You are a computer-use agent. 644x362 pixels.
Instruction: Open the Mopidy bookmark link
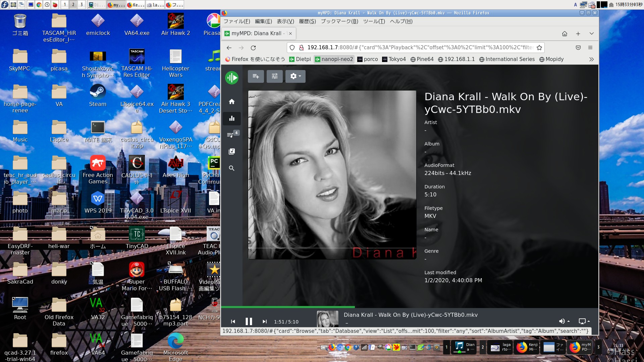(551, 59)
